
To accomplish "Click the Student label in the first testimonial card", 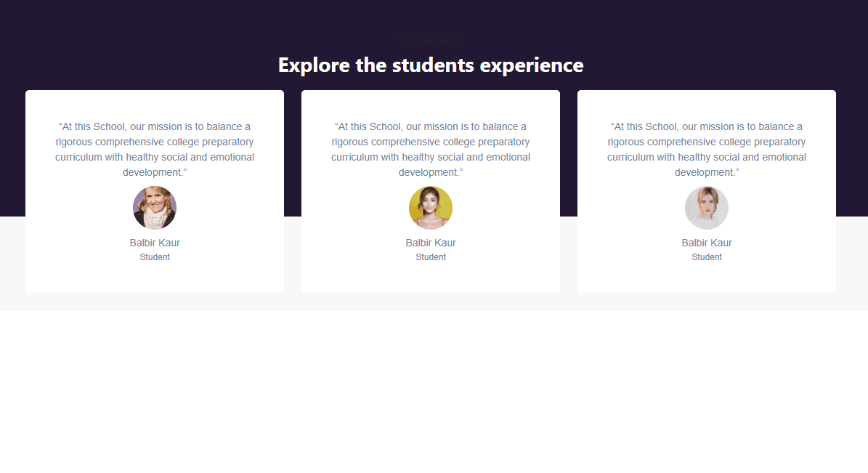I will click(155, 257).
